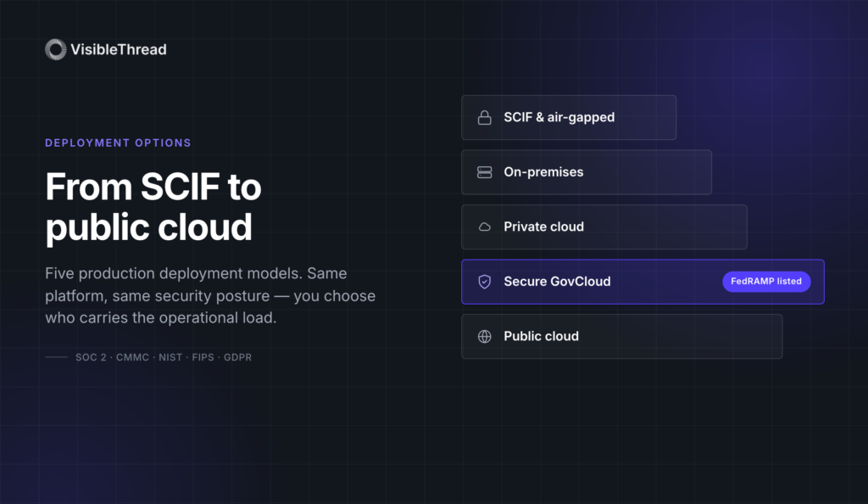Click the FIPS compliance label
Viewport: 868px width, 504px height.
click(203, 357)
